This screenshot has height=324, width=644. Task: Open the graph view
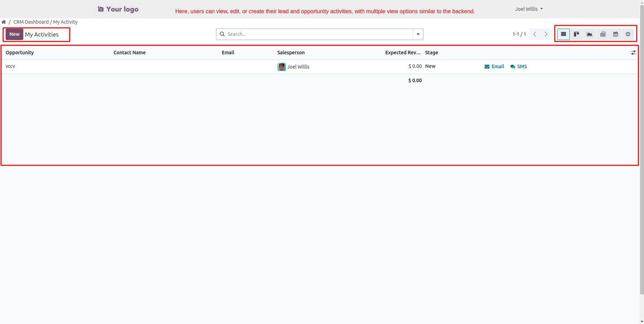[x=589, y=34]
